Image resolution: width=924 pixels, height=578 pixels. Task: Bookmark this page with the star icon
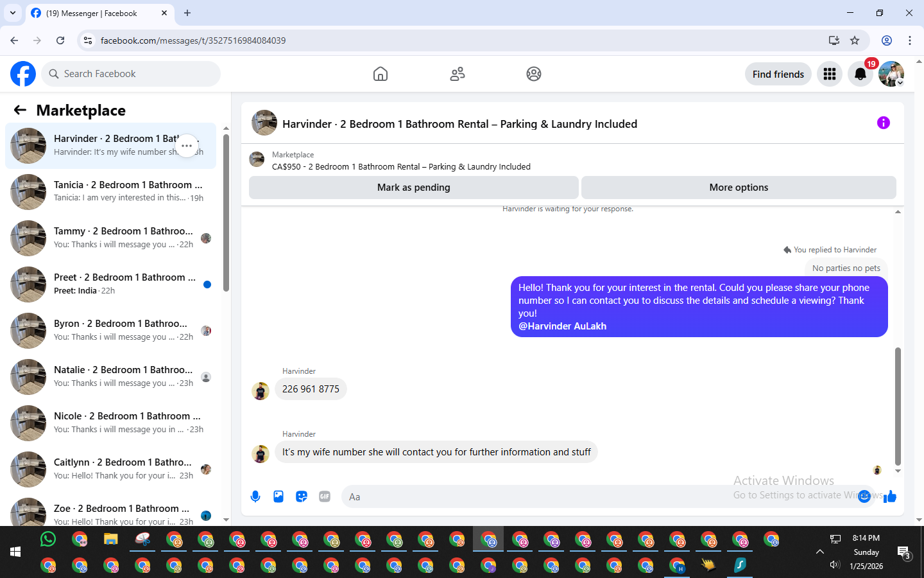click(855, 40)
